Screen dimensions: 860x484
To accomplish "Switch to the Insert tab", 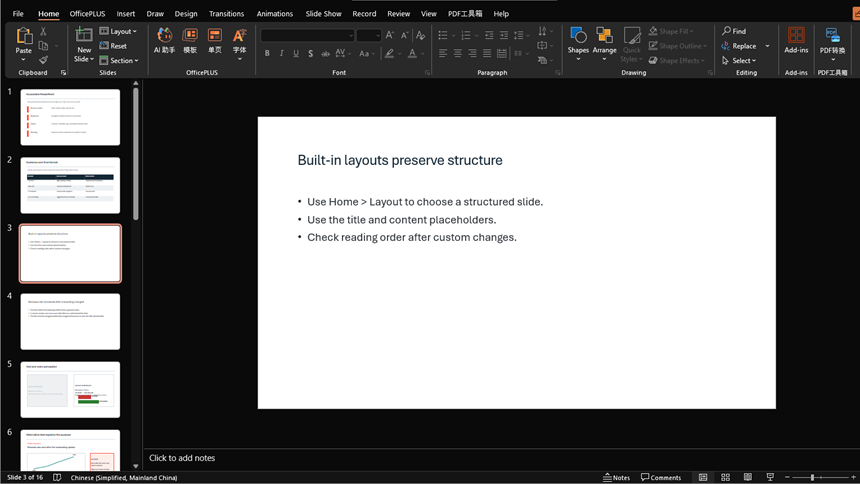I will [126, 14].
